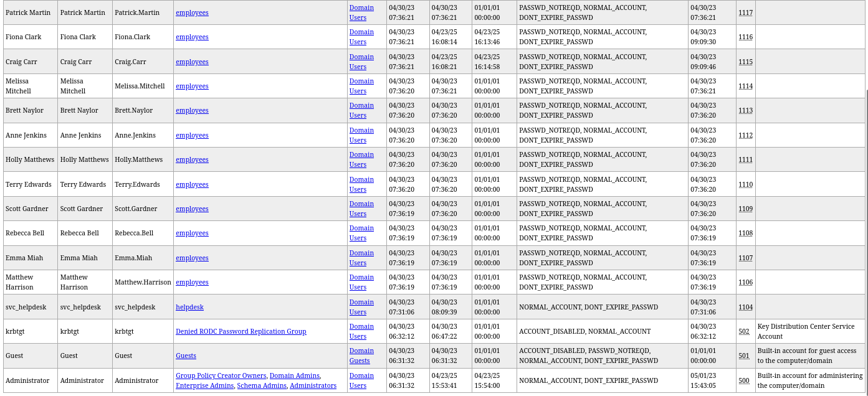This screenshot has height=396, width=868.
Task: Click the timestamp 05/01/23 15:43:05
Action: point(703,380)
